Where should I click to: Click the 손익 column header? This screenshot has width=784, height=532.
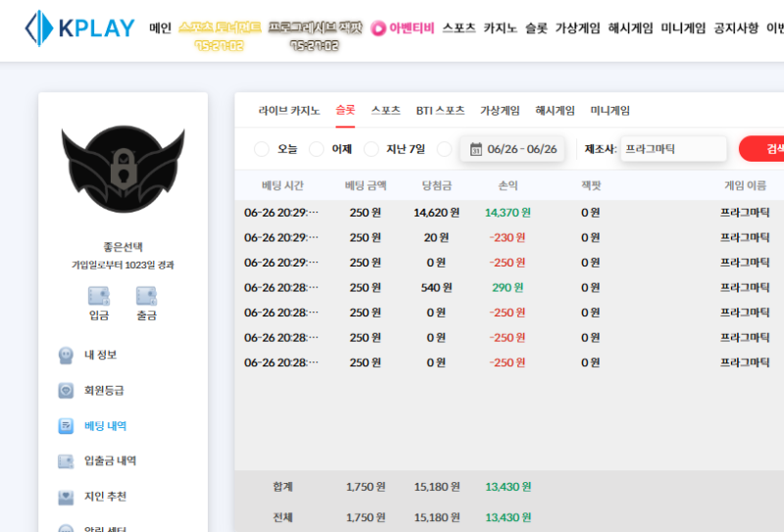pos(508,186)
